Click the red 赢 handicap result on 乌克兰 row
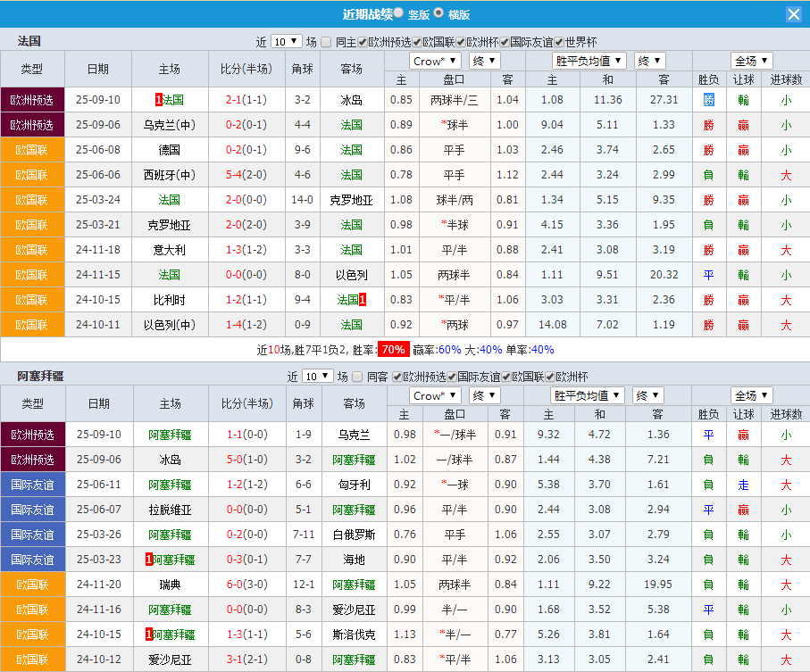This screenshot has width=810, height=672. coord(743,124)
